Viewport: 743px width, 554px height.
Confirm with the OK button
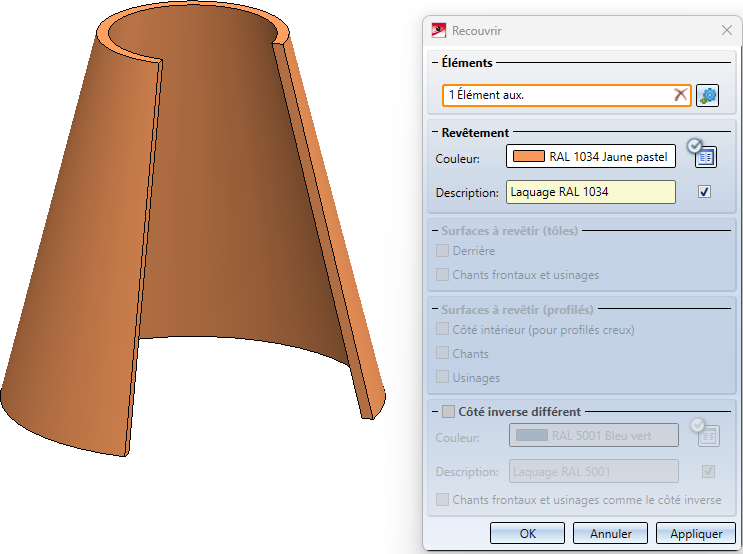coord(527,534)
